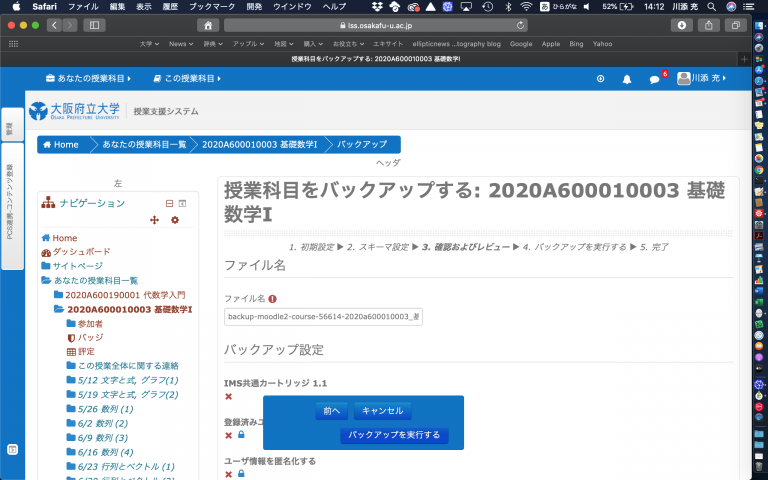Open the Bluetooth menu bar icon
Viewport: 768px width, 480px height.
508,7
